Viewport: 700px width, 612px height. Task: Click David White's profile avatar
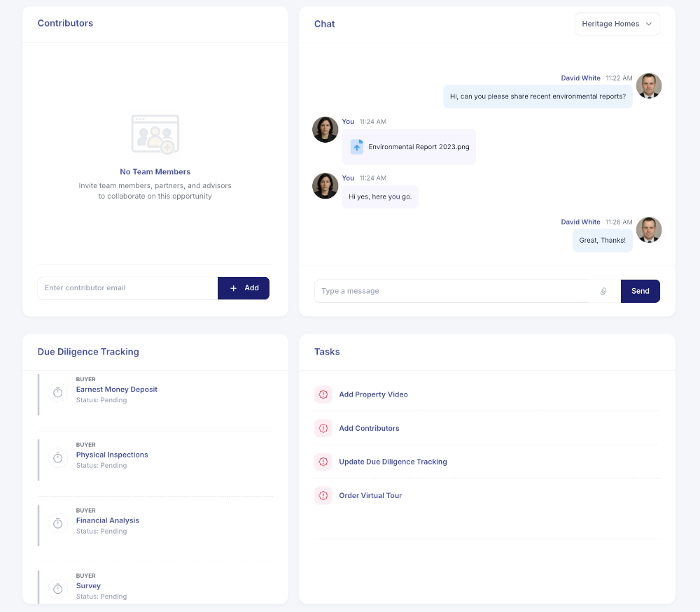(649, 85)
